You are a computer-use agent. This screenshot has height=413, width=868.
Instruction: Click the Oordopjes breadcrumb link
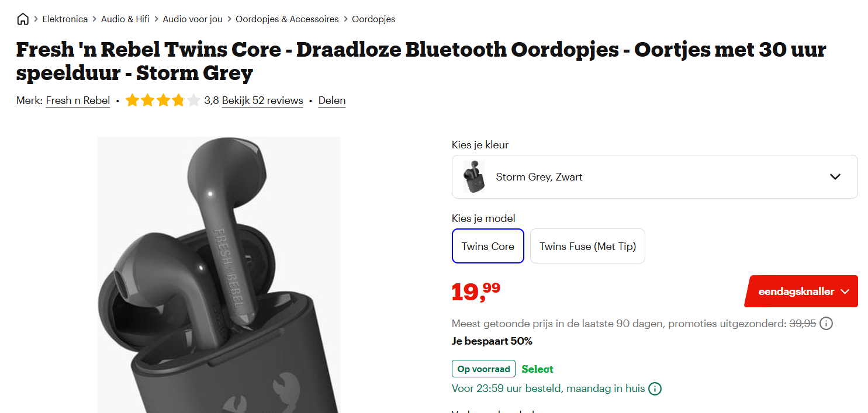374,19
